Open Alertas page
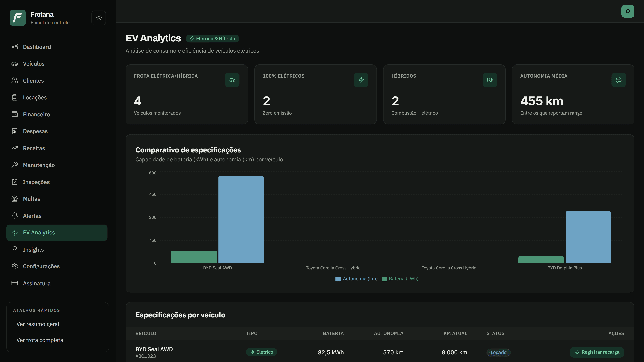 pos(57,216)
